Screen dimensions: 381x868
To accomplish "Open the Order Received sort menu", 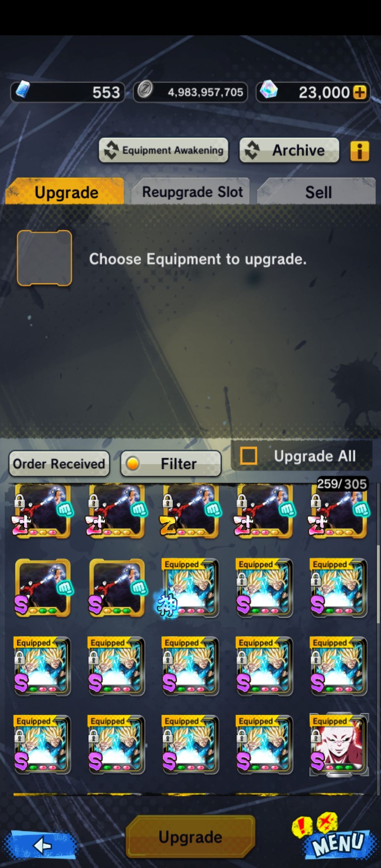I will tap(59, 464).
